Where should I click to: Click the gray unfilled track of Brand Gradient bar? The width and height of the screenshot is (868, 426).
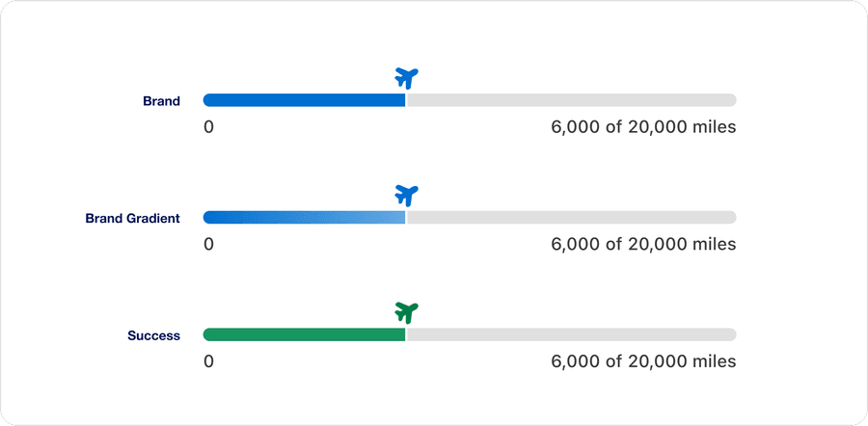pyautogui.click(x=572, y=218)
